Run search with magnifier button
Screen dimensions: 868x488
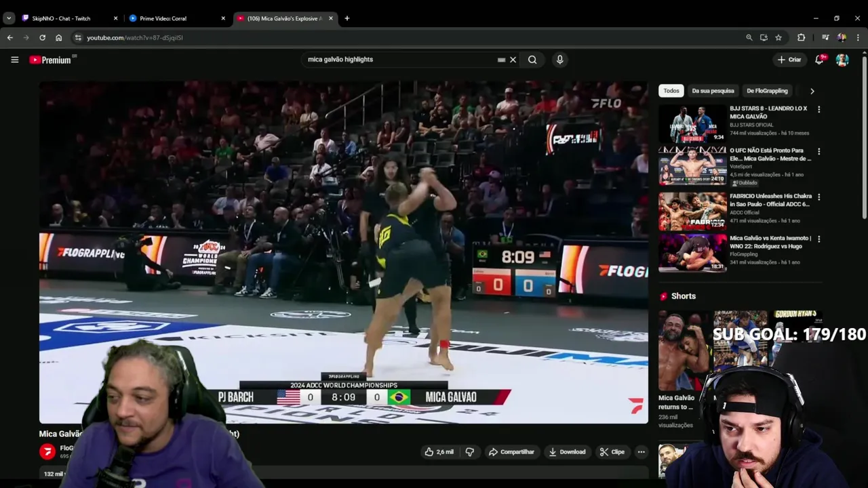tap(532, 60)
